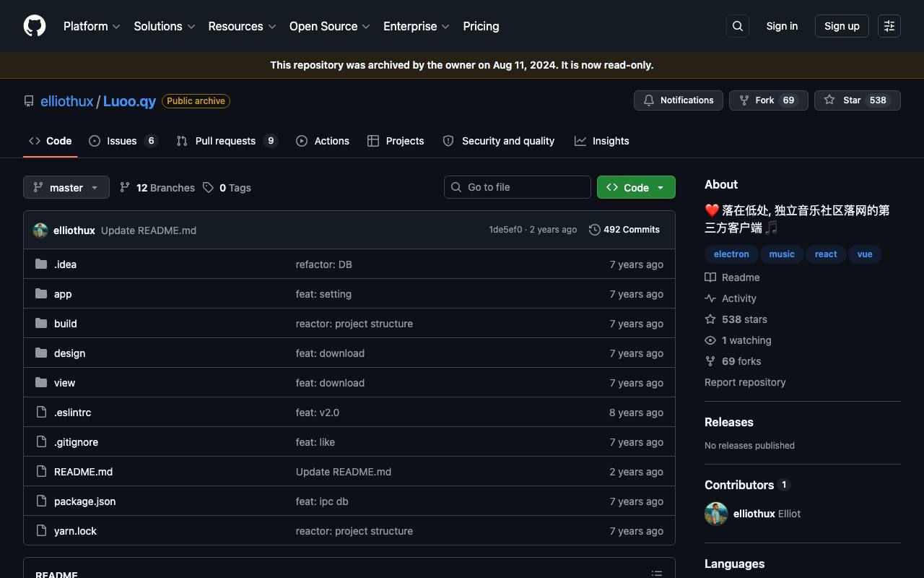This screenshot has height=578, width=924.
Task: Click the design folder icon
Action: (x=41, y=353)
